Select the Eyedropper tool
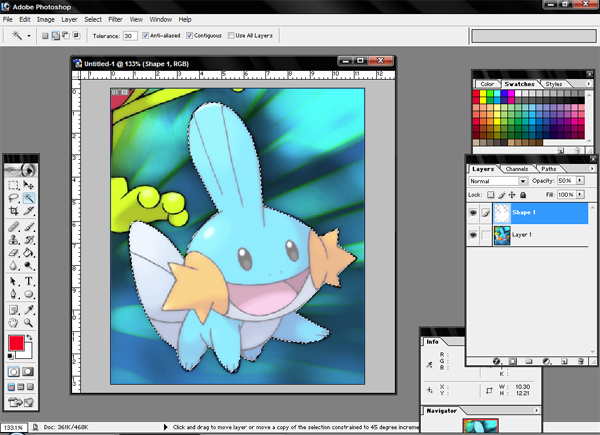This screenshot has height=435, width=600. pyautogui.click(x=29, y=310)
